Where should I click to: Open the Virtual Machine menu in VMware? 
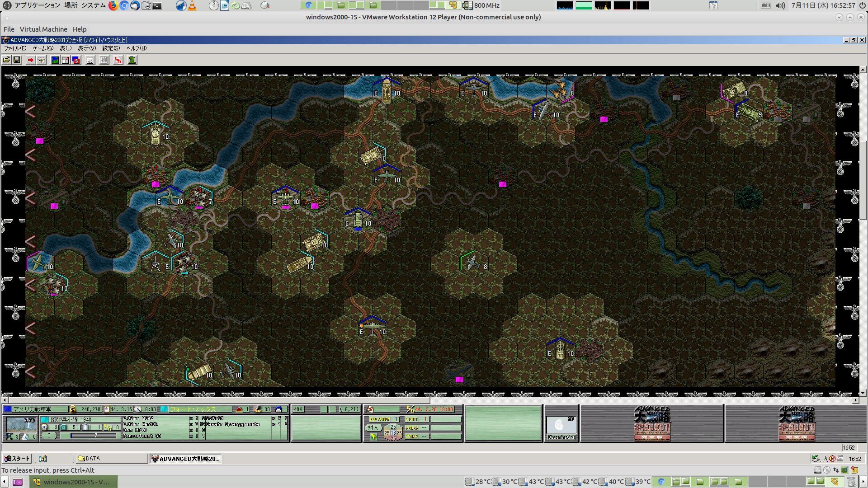(x=43, y=29)
